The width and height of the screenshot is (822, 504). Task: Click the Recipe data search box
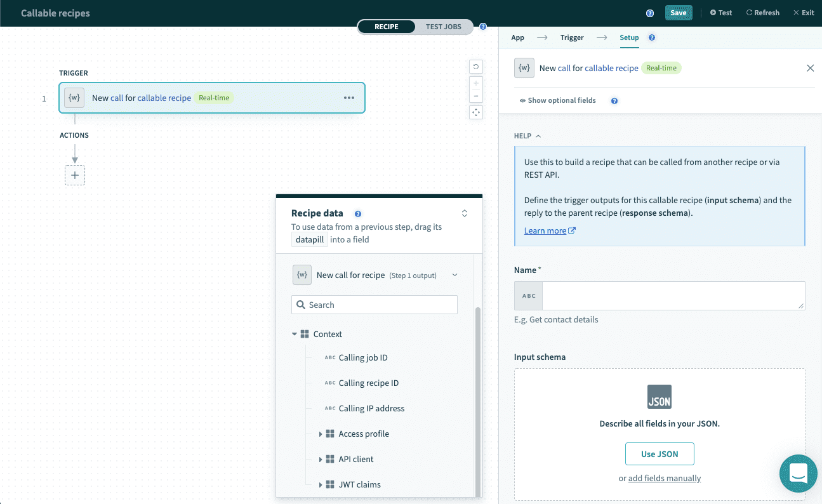[374, 305]
